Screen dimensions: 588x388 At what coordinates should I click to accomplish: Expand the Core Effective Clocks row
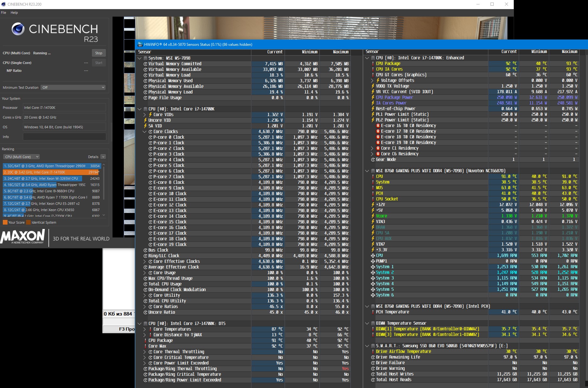[145, 262]
